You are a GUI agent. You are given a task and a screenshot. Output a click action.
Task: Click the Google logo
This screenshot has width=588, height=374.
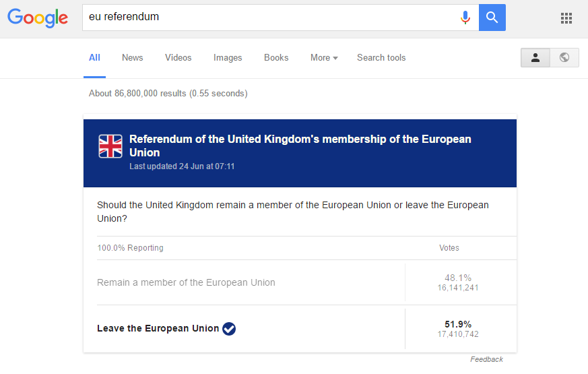38,18
